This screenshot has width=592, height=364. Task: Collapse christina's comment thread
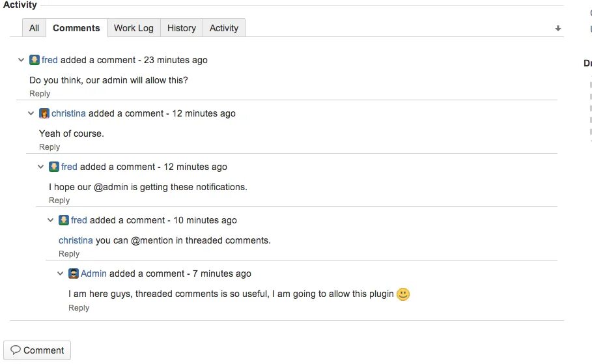pyautogui.click(x=31, y=113)
